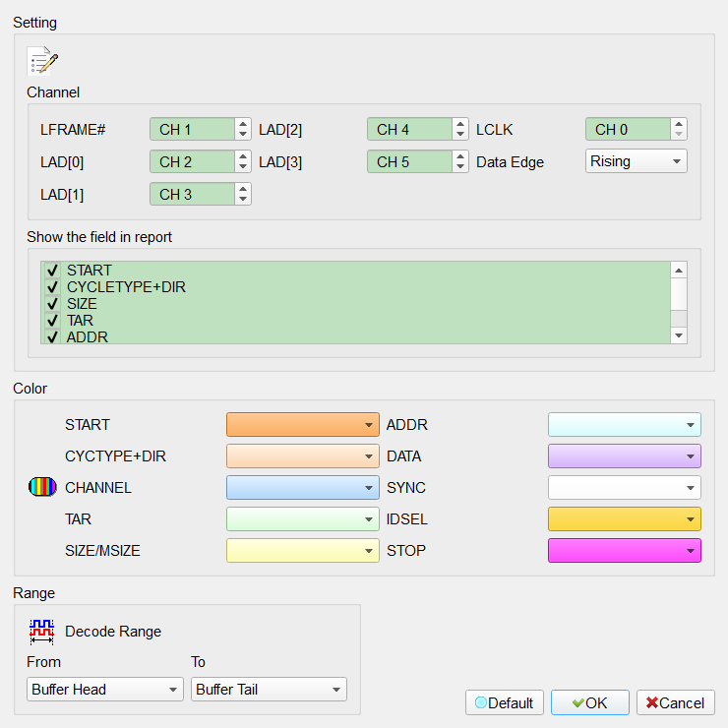This screenshot has height=728, width=728.
Task: Toggle the TAR field checkbox
Action: pos(52,321)
